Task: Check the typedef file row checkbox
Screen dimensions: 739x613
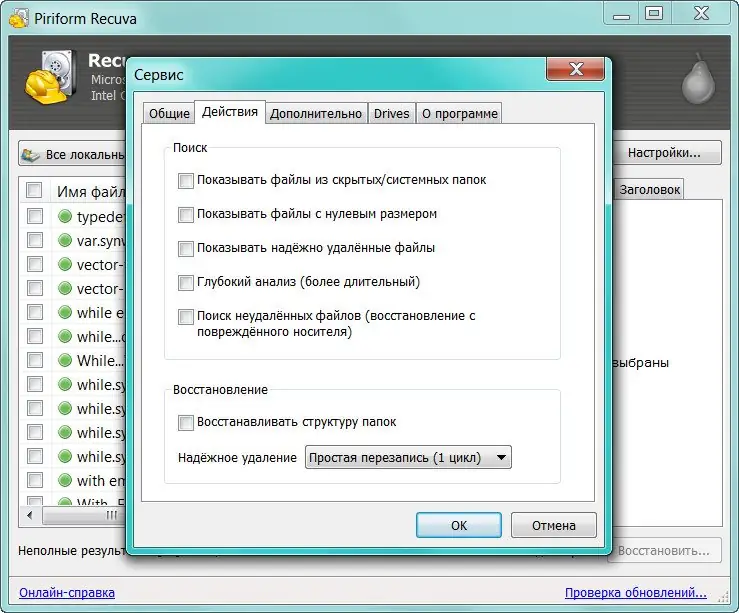Action: pos(35,216)
